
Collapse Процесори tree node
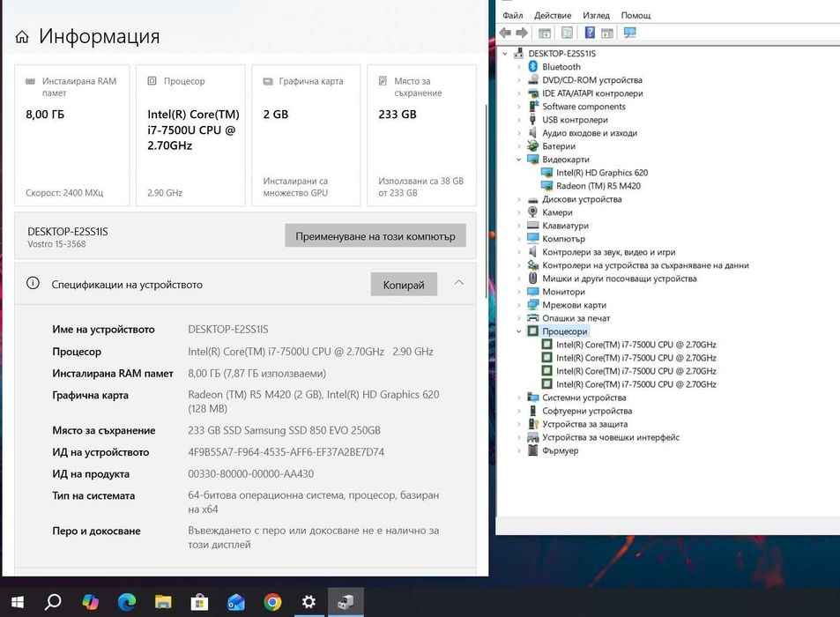point(518,331)
